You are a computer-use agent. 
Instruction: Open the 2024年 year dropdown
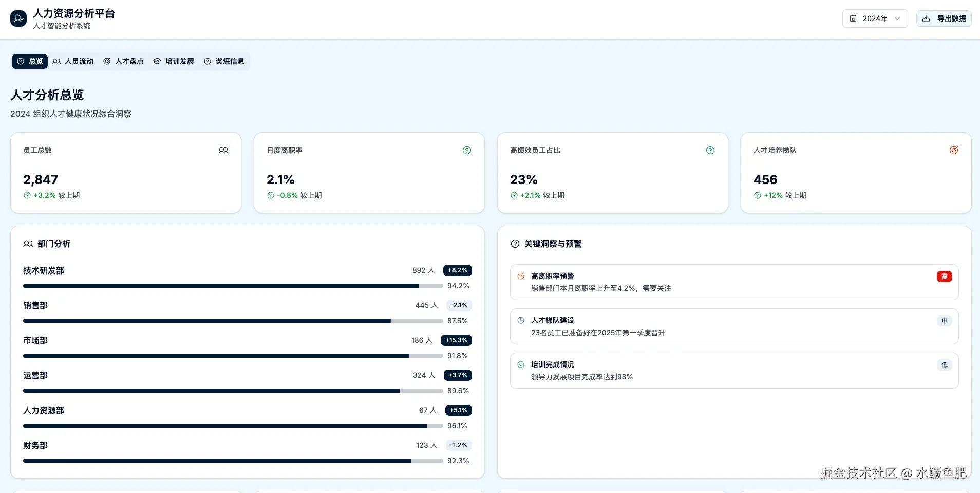[x=875, y=19]
